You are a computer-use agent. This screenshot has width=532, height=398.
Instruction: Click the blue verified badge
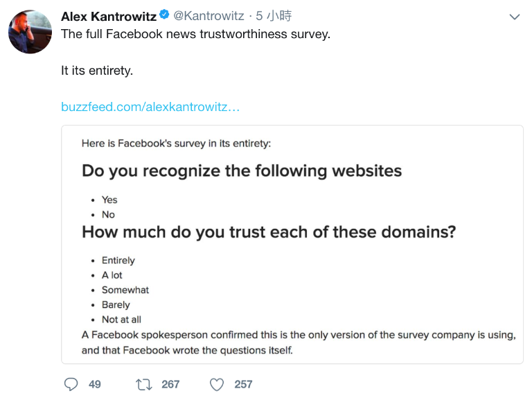(x=164, y=16)
